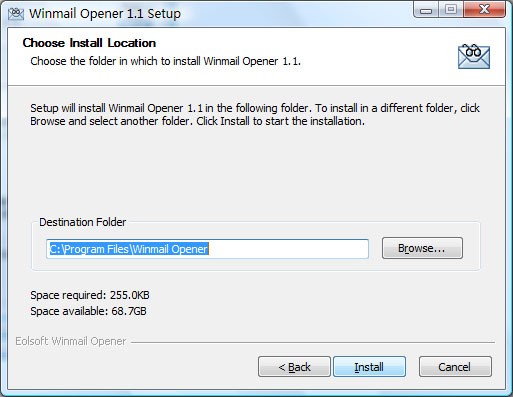Close the setup wizard with the X
Image resolution: width=513 pixels, height=397 pixels.
coord(484,9)
